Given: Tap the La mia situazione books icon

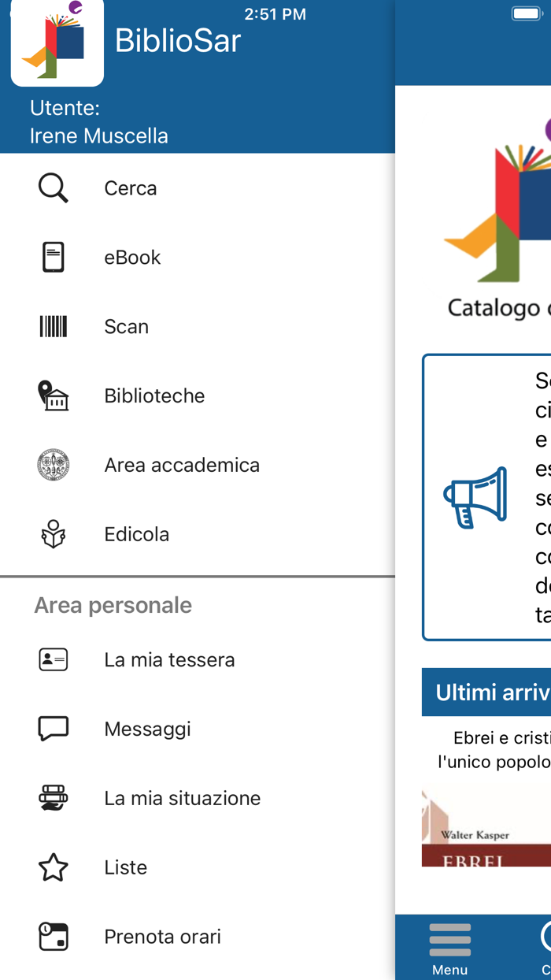Looking at the screenshot, I should (x=52, y=798).
